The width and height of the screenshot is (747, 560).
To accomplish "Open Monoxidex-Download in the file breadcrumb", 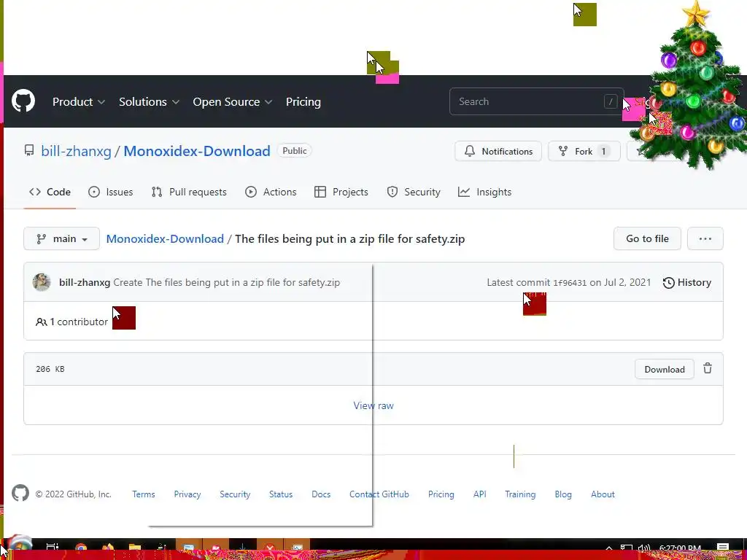I will [x=165, y=238].
